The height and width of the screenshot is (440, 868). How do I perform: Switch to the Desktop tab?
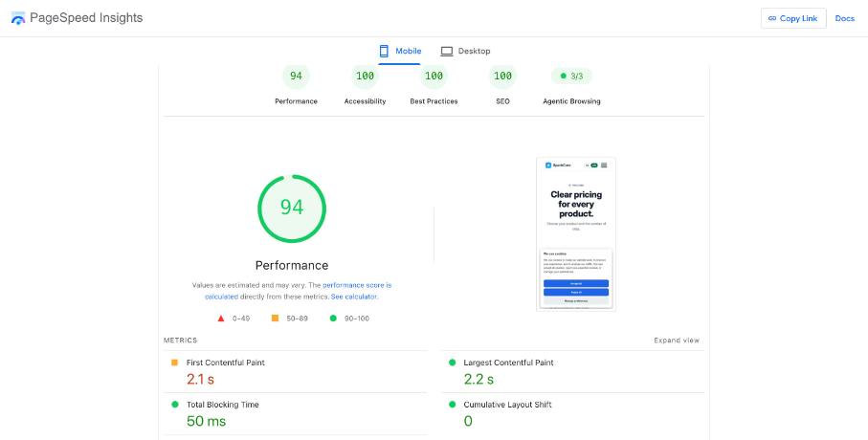(465, 51)
